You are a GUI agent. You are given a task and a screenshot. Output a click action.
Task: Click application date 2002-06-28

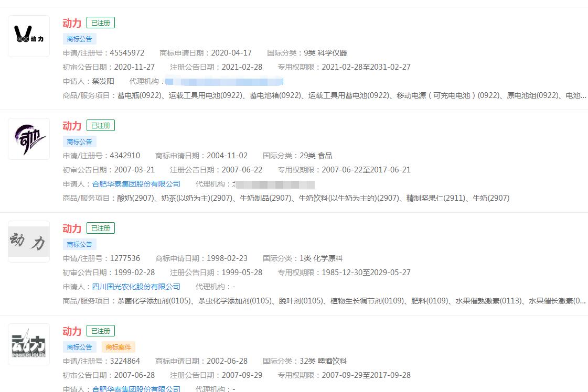pos(227,361)
